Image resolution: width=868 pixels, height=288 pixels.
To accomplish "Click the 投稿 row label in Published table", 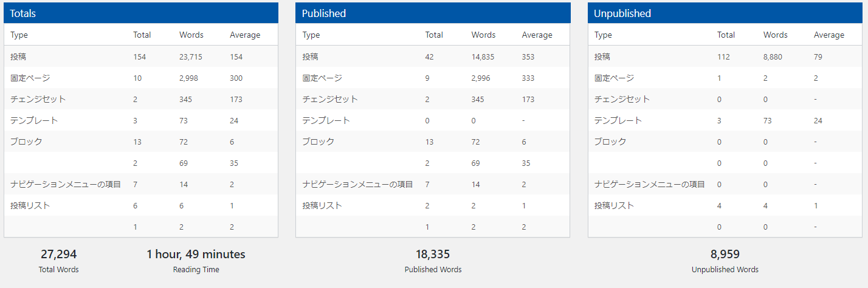I will click(311, 57).
